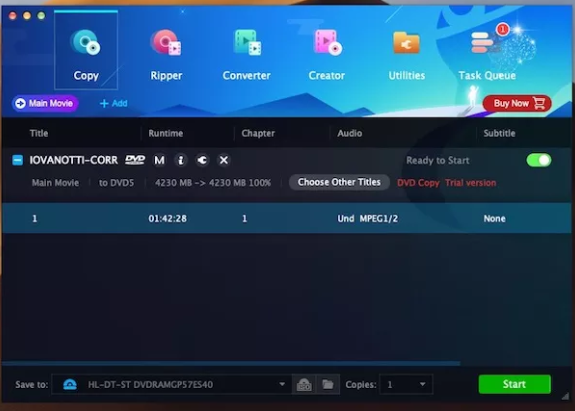Remove the IOVANOTTI-CORR source with X
Viewport: 575px width, 411px height.
click(x=224, y=160)
